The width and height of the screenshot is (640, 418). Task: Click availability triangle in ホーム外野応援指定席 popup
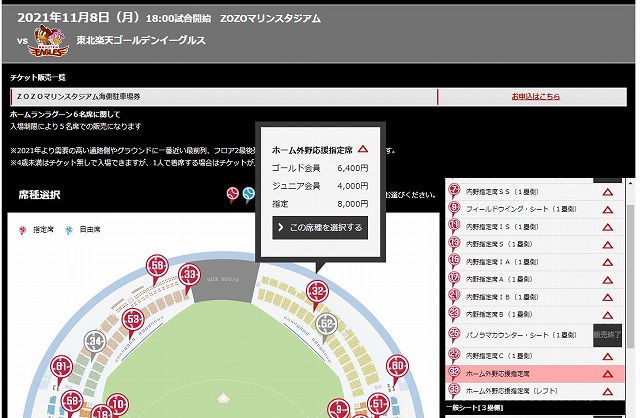coord(363,149)
